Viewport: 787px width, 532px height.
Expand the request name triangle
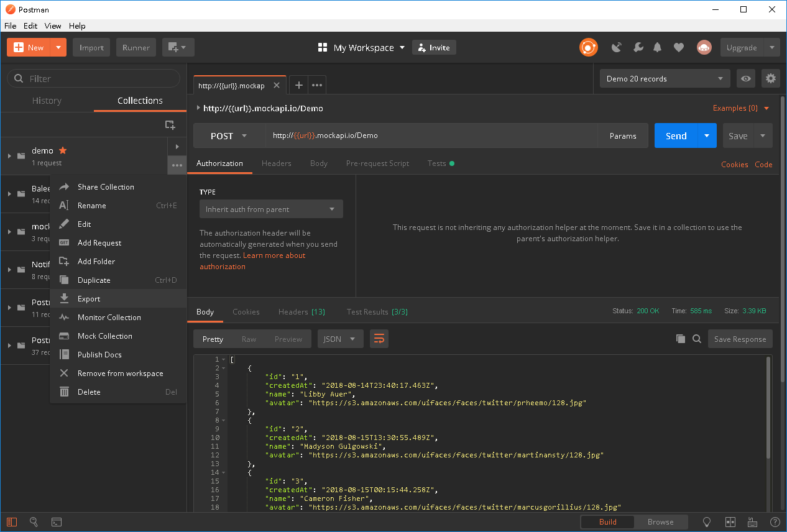(x=198, y=108)
